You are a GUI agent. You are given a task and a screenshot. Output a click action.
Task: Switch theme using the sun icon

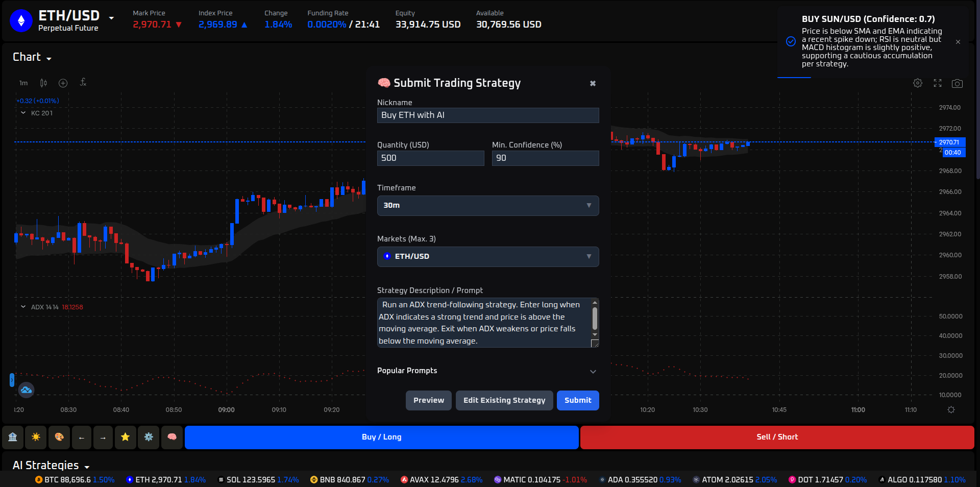(x=36, y=437)
